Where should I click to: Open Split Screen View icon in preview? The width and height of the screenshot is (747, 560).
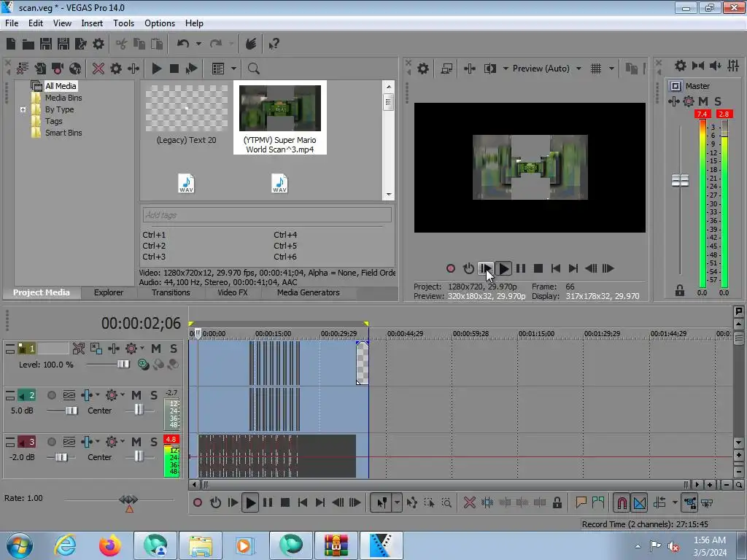[x=489, y=69]
